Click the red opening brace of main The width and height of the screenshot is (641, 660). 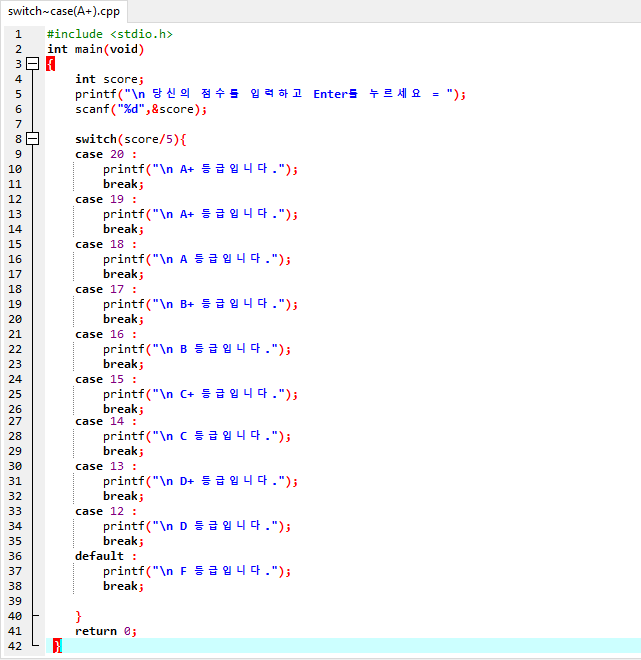pyautogui.click(x=51, y=64)
